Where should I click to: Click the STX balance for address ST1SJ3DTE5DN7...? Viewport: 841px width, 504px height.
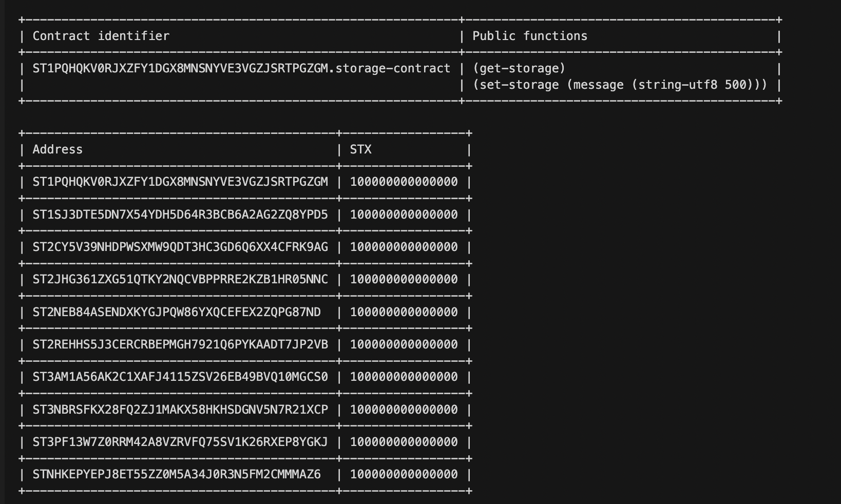(404, 215)
